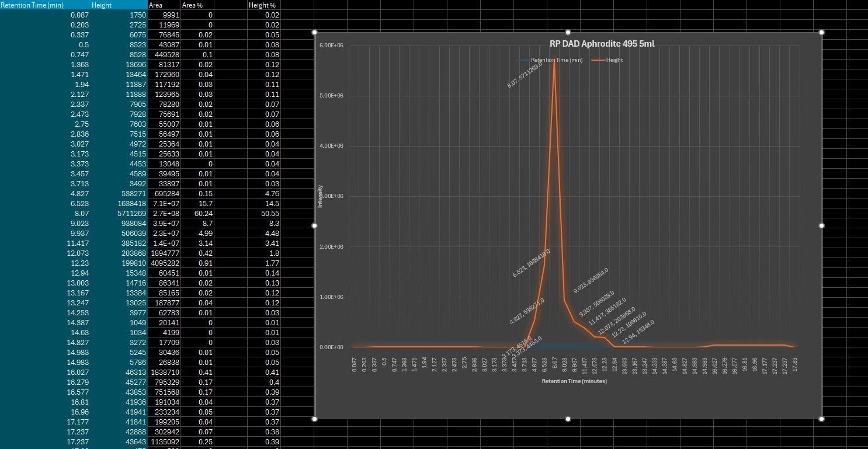Grab the chart's top-center resize handle
868x449 pixels.
click(x=568, y=32)
